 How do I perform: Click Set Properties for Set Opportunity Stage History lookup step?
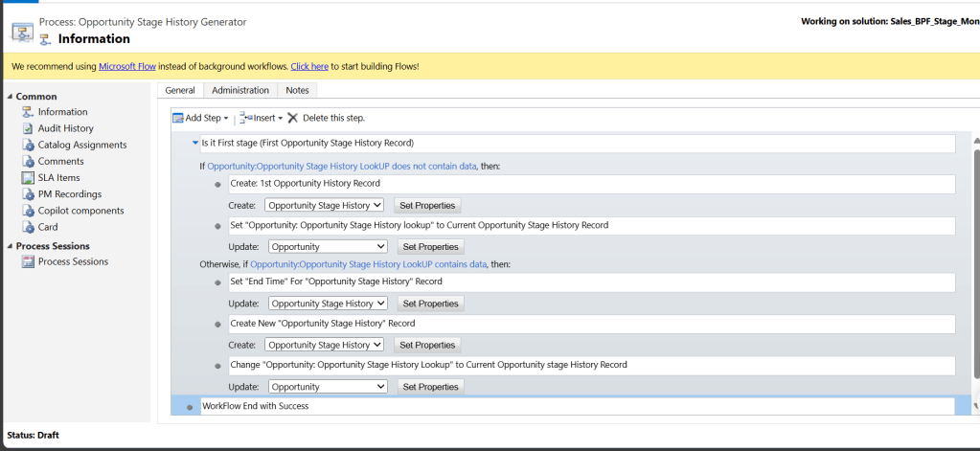[x=431, y=247]
